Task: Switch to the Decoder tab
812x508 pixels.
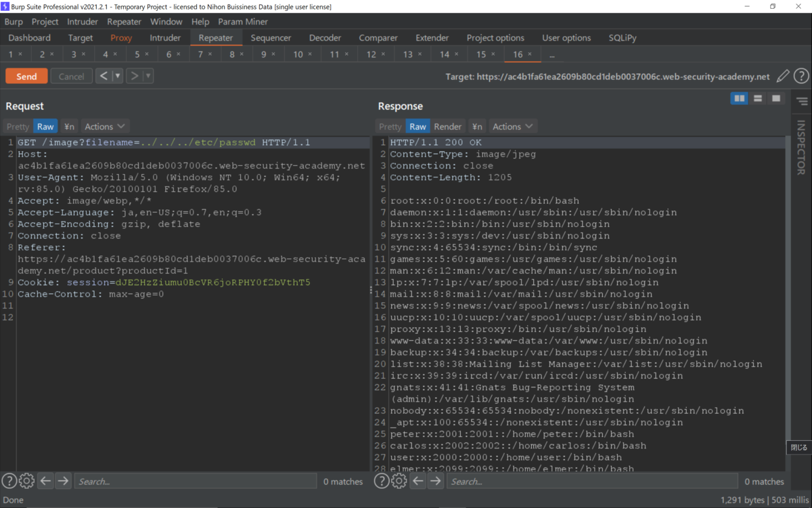Action: click(325, 38)
